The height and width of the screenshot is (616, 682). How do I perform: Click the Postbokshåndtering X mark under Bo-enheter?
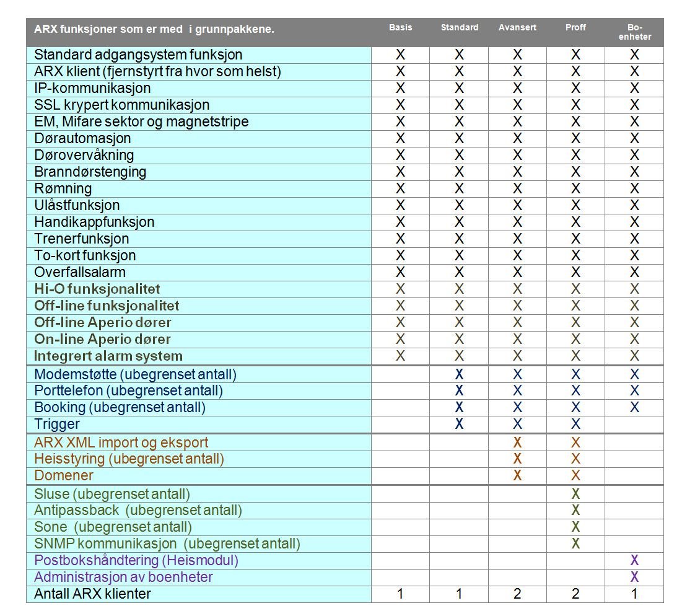click(x=634, y=561)
